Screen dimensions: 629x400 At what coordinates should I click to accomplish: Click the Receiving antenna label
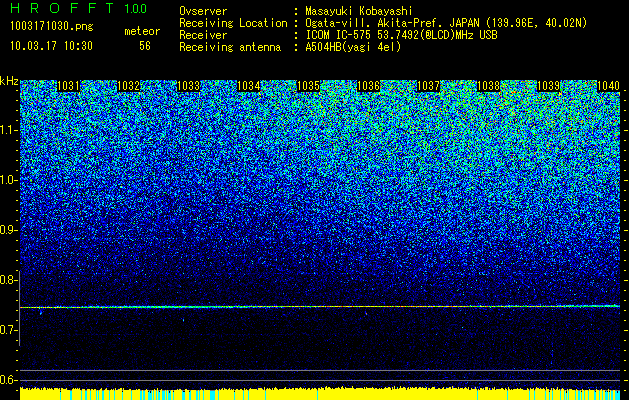coord(230,47)
